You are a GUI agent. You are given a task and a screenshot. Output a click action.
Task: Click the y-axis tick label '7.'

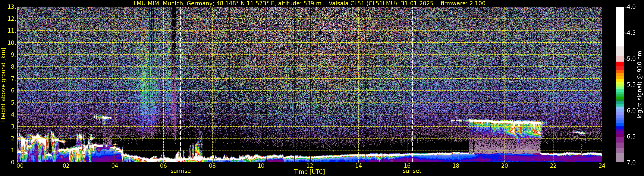pyautogui.click(x=13, y=79)
